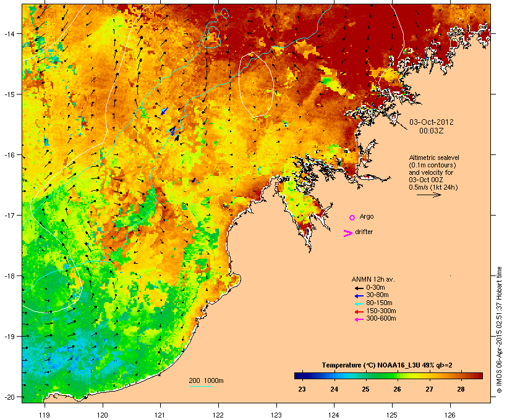The height and width of the screenshot is (420, 507).
Task: Click the date text 03-Oct-2012
Action: [432, 122]
